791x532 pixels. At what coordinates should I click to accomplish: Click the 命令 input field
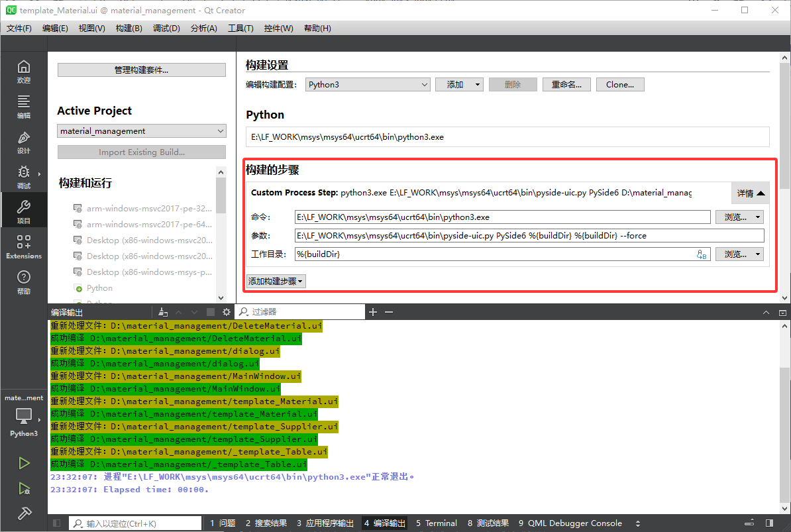coord(502,217)
